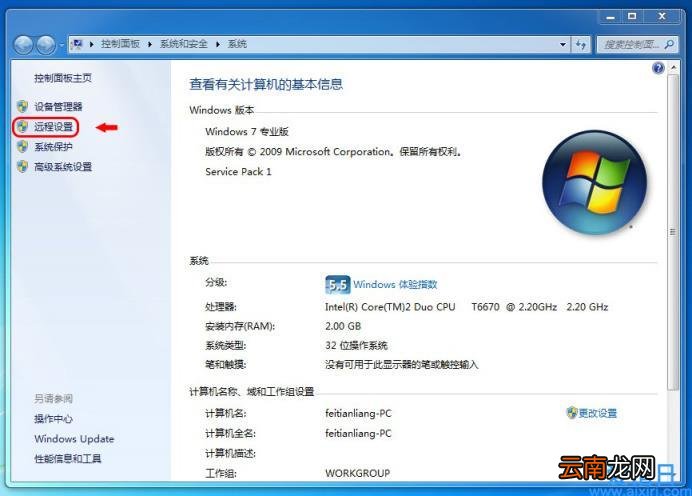Open 控制面板 breadcrumb segment
The height and width of the screenshot is (496, 692).
[120, 44]
